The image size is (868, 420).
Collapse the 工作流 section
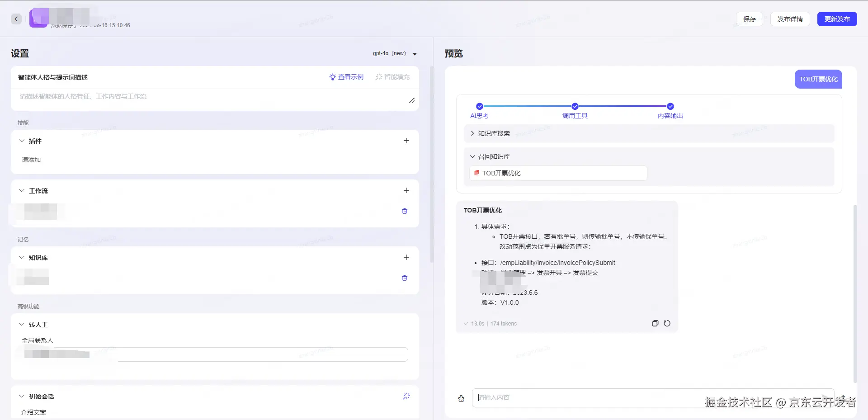click(22, 191)
